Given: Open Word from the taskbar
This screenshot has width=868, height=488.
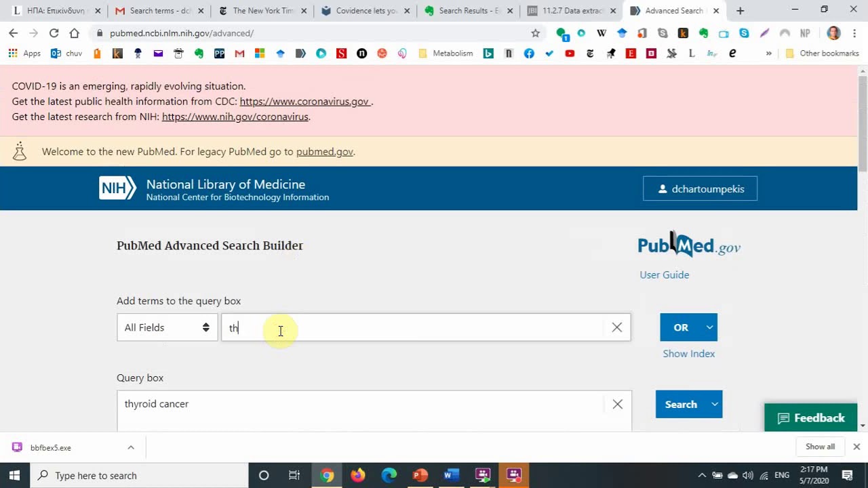Looking at the screenshot, I should [x=451, y=475].
